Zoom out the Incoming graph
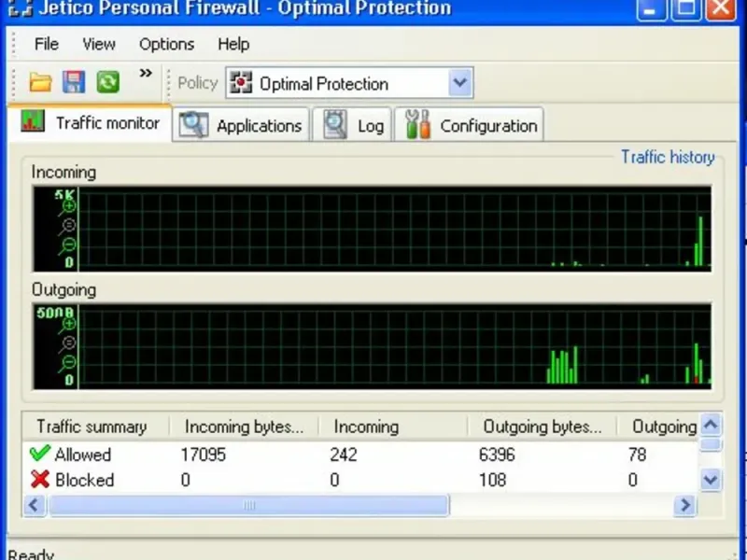 coord(67,246)
